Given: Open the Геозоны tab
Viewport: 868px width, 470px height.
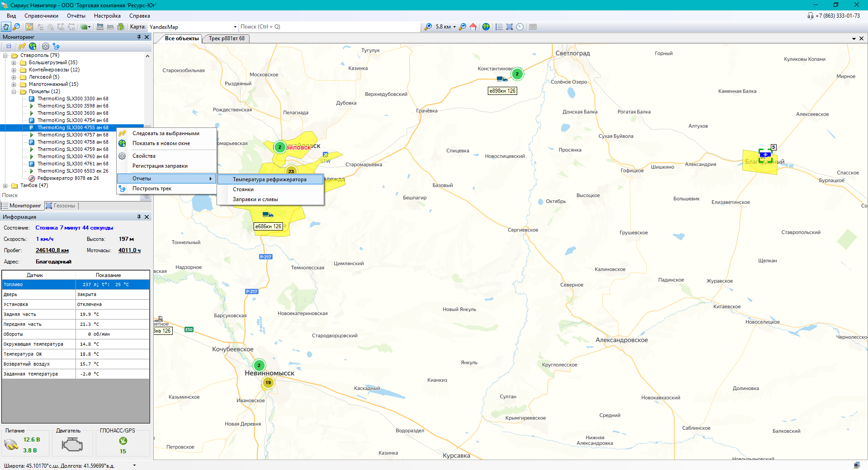Looking at the screenshot, I should click(64, 206).
